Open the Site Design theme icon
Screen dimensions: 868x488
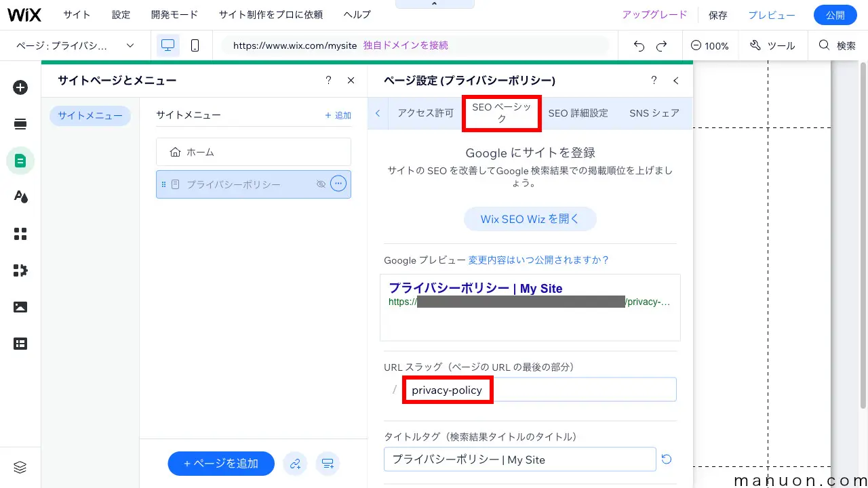(20, 197)
